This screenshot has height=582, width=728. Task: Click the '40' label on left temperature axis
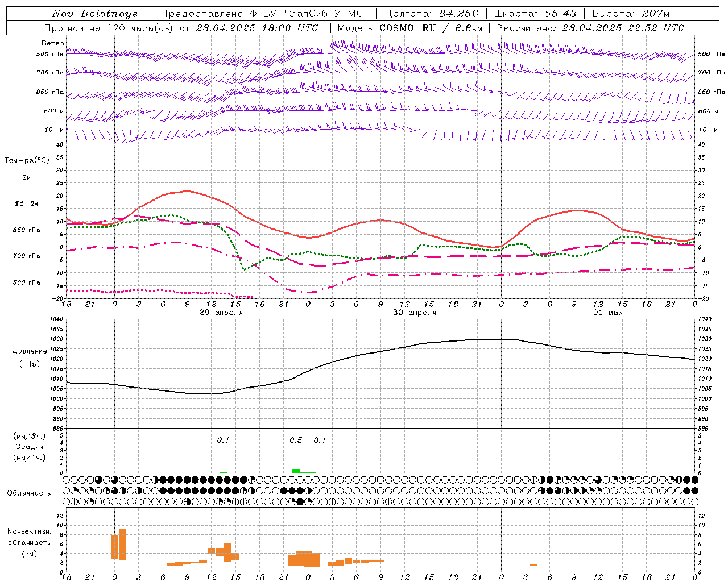click(59, 144)
